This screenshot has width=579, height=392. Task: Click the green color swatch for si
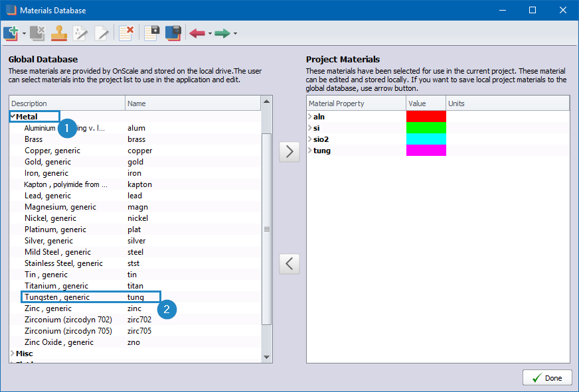pyautogui.click(x=426, y=128)
